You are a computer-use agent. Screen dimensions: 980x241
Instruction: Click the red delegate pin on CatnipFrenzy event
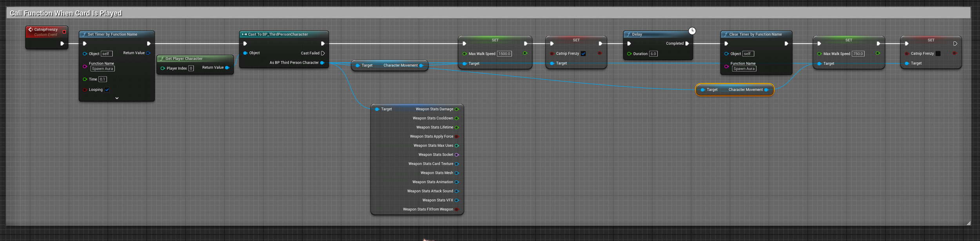click(x=64, y=32)
